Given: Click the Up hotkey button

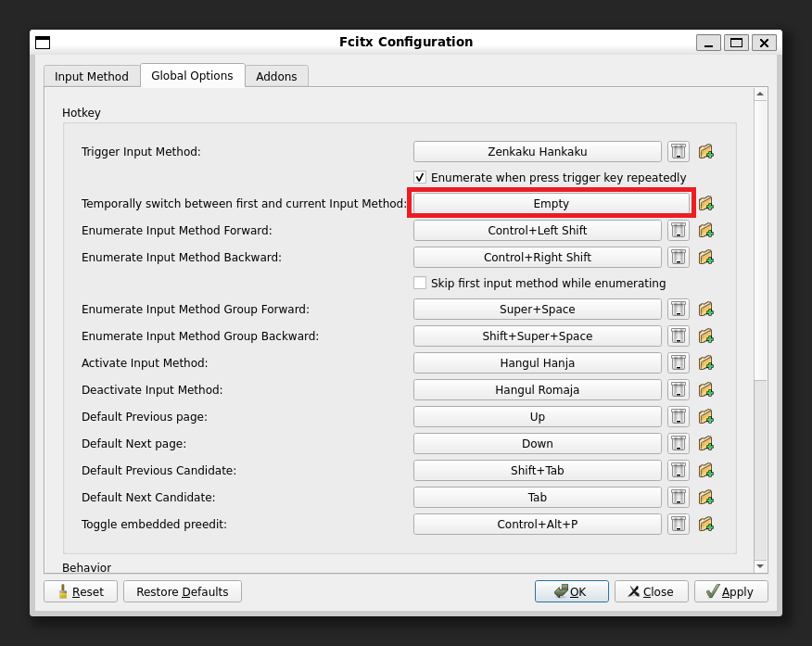Looking at the screenshot, I should tap(538, 417).
